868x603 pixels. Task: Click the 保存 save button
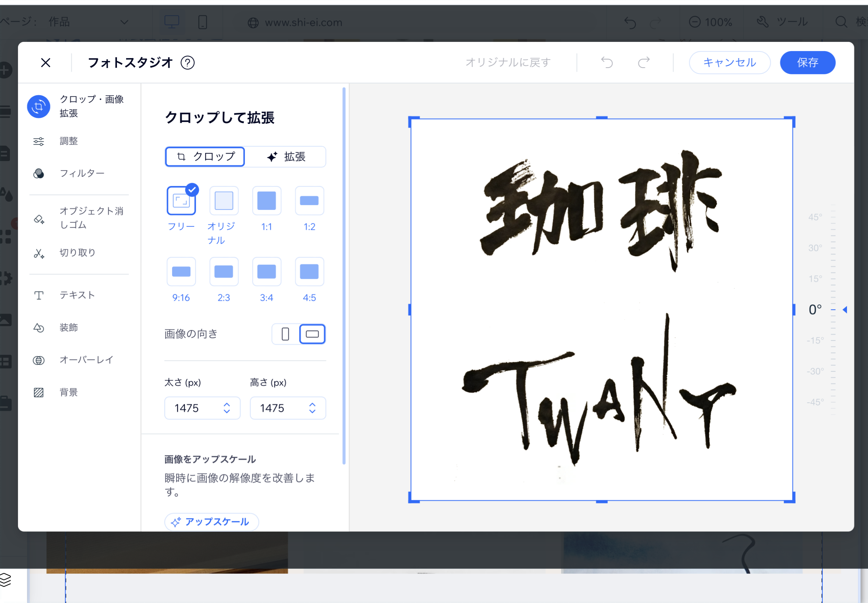807,63
